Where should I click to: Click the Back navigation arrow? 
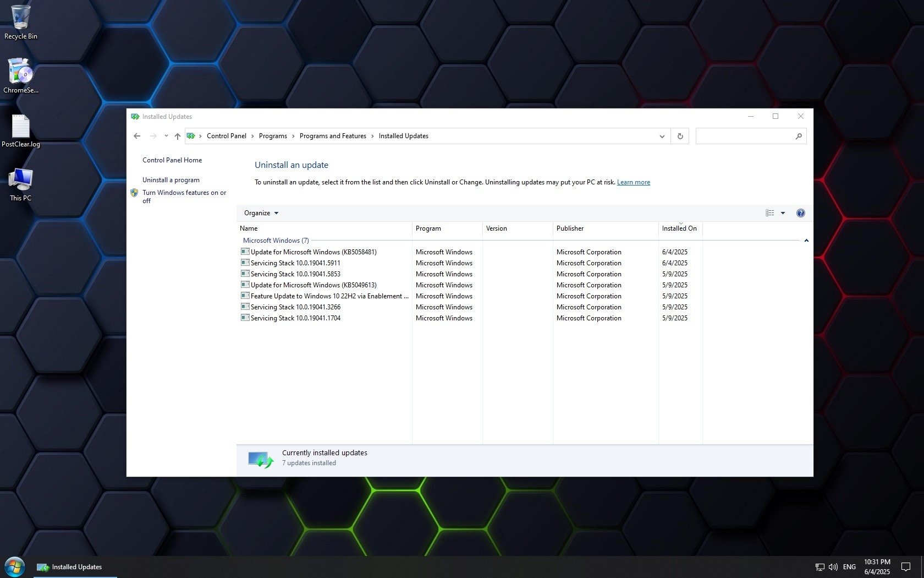click(137, 136)
